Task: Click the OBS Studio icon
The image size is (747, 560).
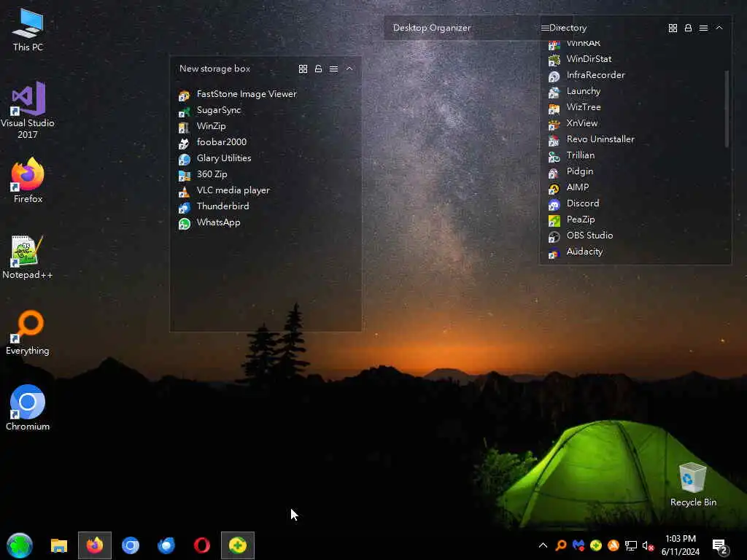Action: tap(554, 236)
